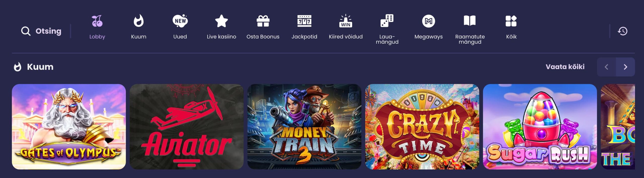Viewport: 644px width, 178px height.
Task: Select Raamatute mängud book icon
Action: pyautogui.click(x=470, y=21)
